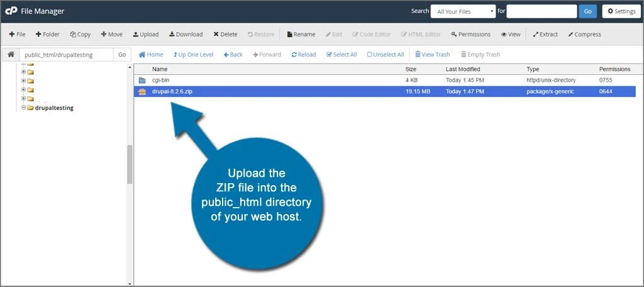Open the Permissions tool
Screen dimensions: 644x287
click(470, 35)
